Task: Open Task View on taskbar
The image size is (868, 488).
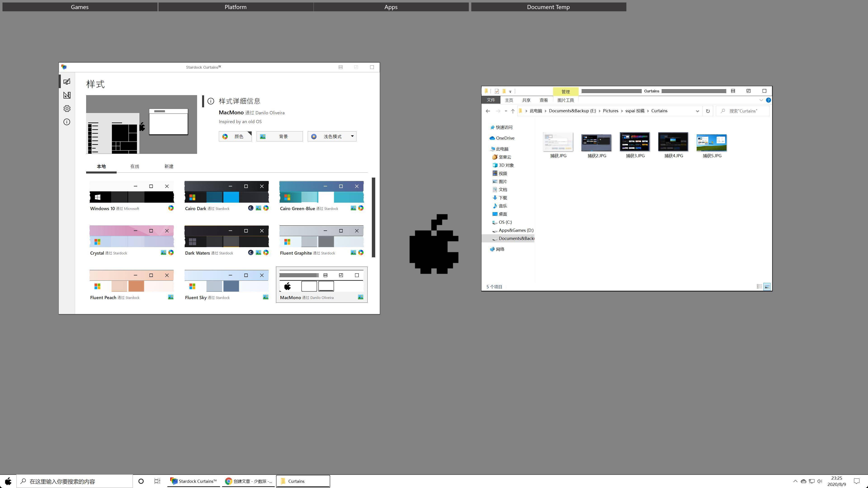Action: tap(157, 481)
